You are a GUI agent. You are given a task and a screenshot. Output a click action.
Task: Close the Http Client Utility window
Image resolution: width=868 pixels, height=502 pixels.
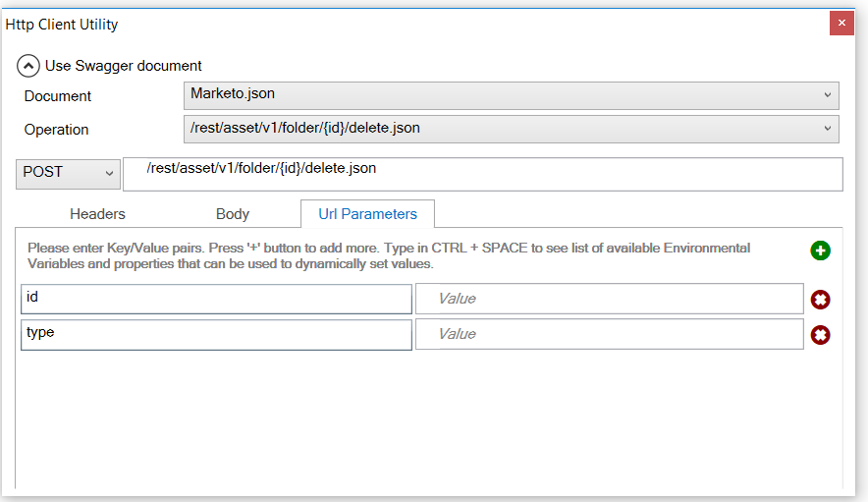pyautogui.click(x=841, y=24)
